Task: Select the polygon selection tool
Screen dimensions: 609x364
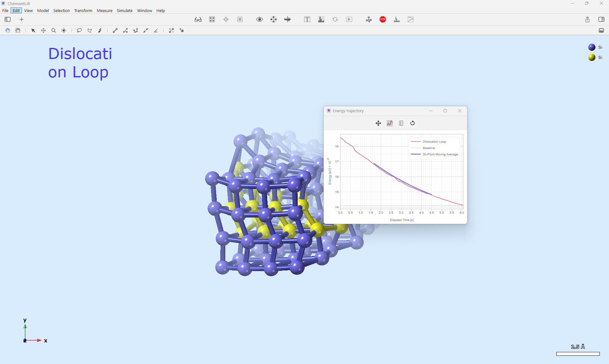Action: [x=89, y=30]
